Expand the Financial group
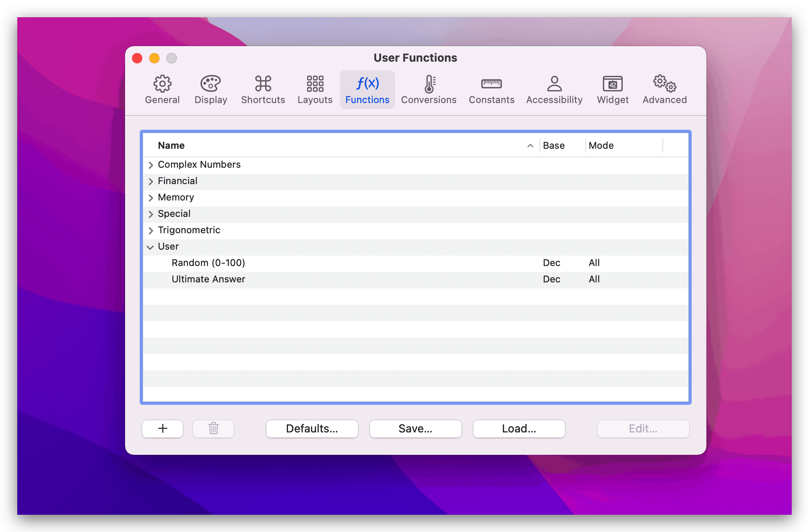 151,181
